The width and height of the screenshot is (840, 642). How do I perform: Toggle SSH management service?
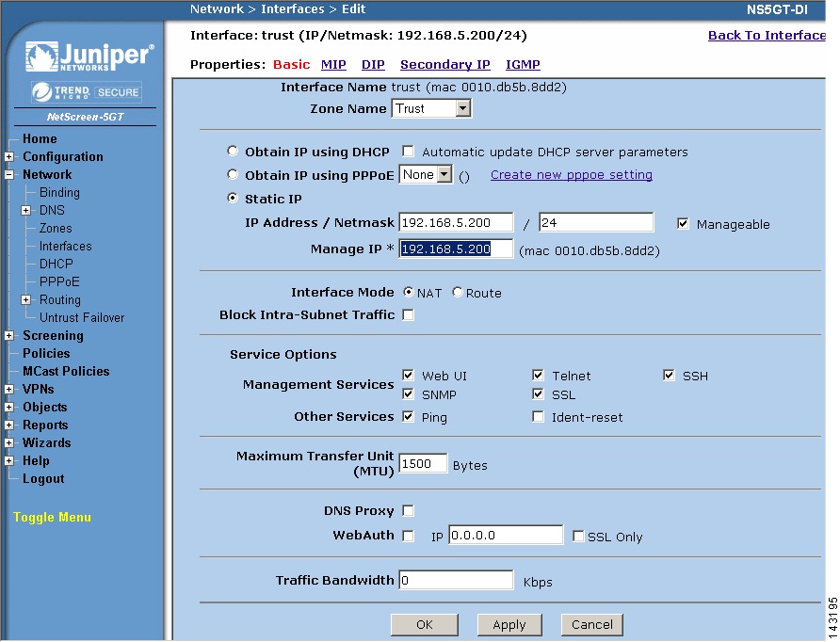pyautogui.click(x=669, y=376)
